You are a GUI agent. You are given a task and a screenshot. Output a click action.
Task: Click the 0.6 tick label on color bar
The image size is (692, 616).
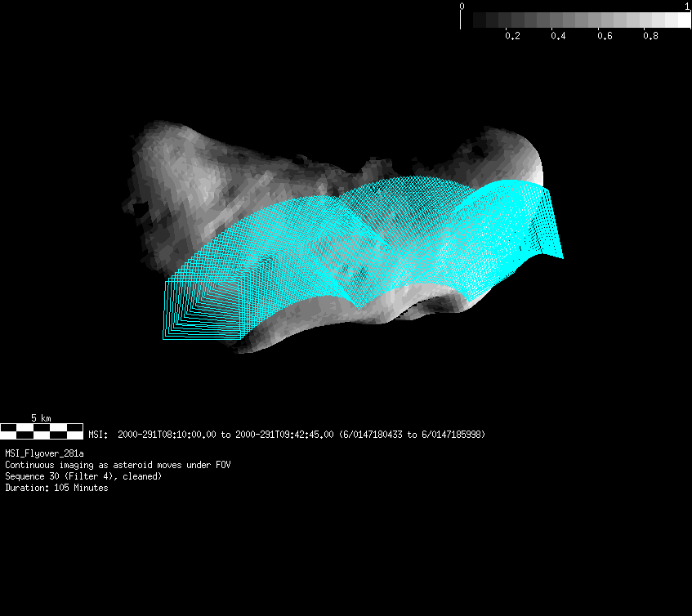tap(605, 36)
